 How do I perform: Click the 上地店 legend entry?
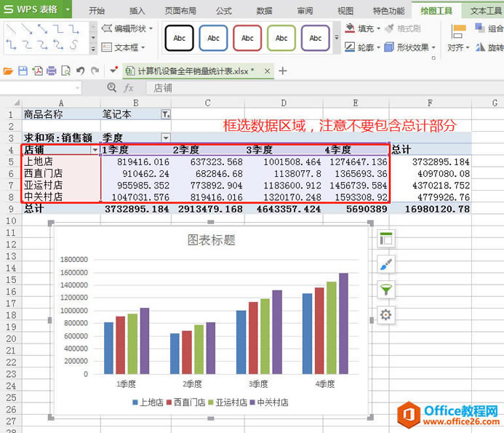click(148, 402)
